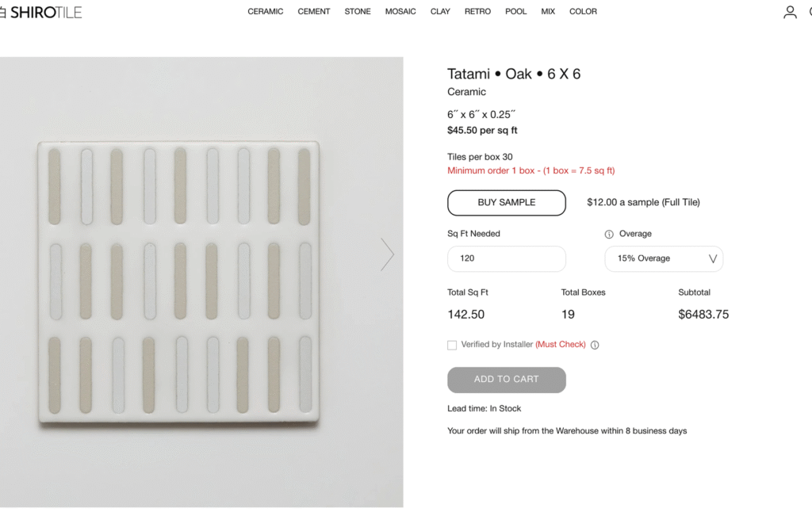The width and height of the screenshot is (812, 512).
Task: Go to the Mix category
Action: coord(548,12)
